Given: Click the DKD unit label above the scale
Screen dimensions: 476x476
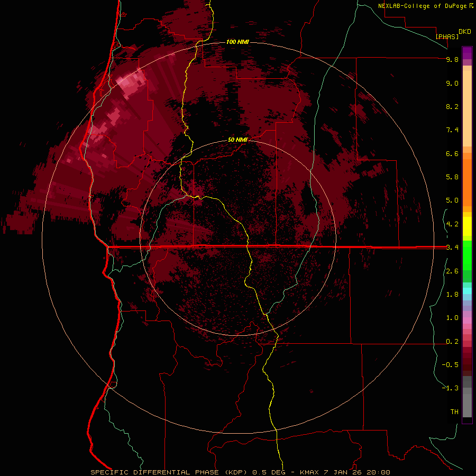Looking at the screenshot, I should pyautogui.click(x=465, y=32).
